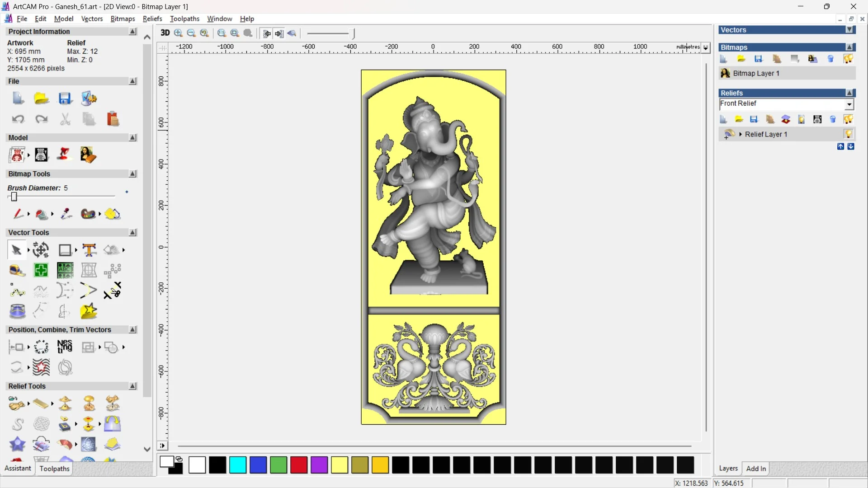
Task: Switch to the Toolpaths tab
Action: [x=54, y=469]
